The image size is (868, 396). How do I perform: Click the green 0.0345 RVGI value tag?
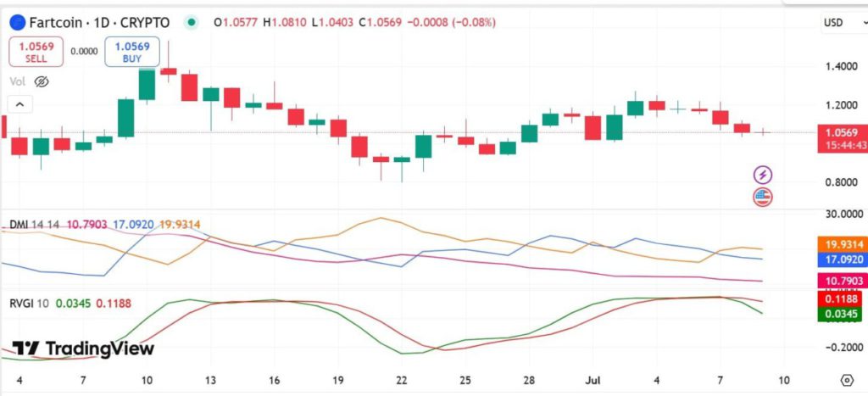click(842, 315)
